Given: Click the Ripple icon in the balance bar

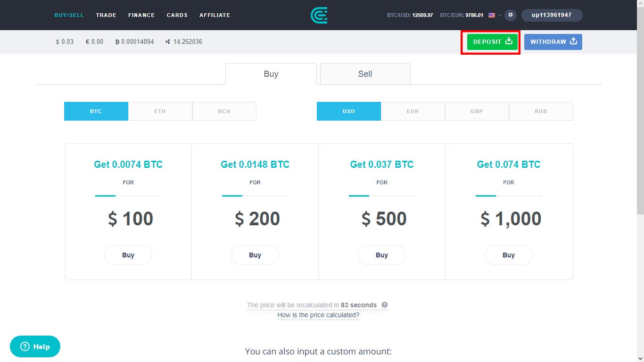Looking at the screenshot, I should pyautogui.click(x=166, y=41).
